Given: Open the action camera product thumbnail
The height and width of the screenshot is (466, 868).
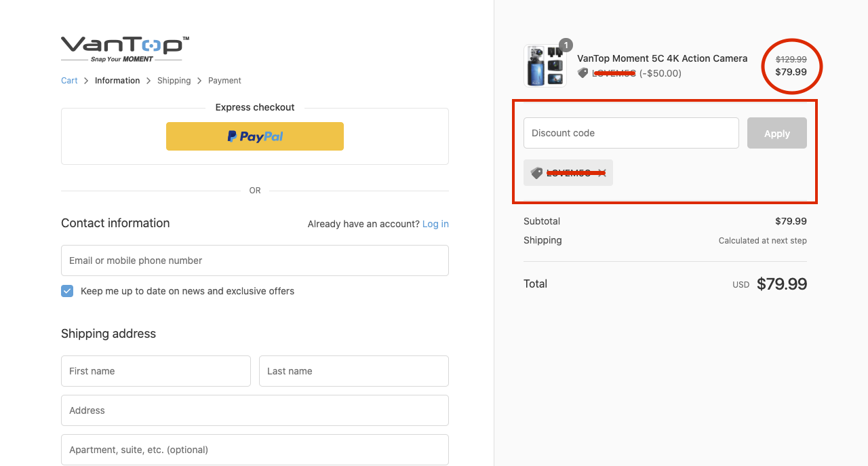Looking at the screenshot, I should [545, 66].
